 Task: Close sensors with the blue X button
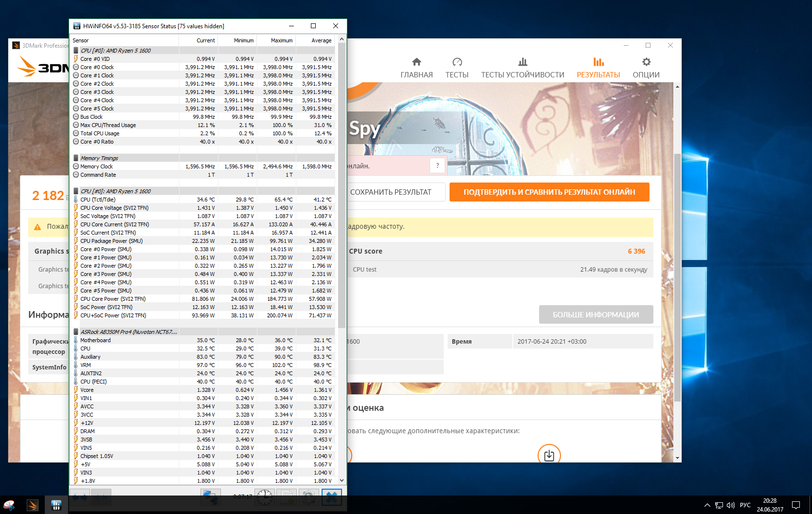pyautogui.click(x=332, y=497)
